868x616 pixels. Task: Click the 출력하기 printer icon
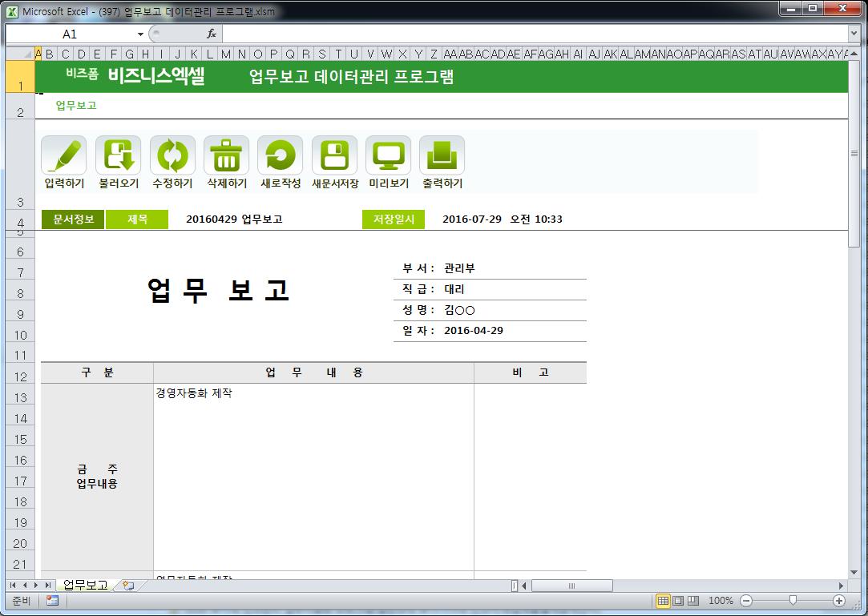442,155
